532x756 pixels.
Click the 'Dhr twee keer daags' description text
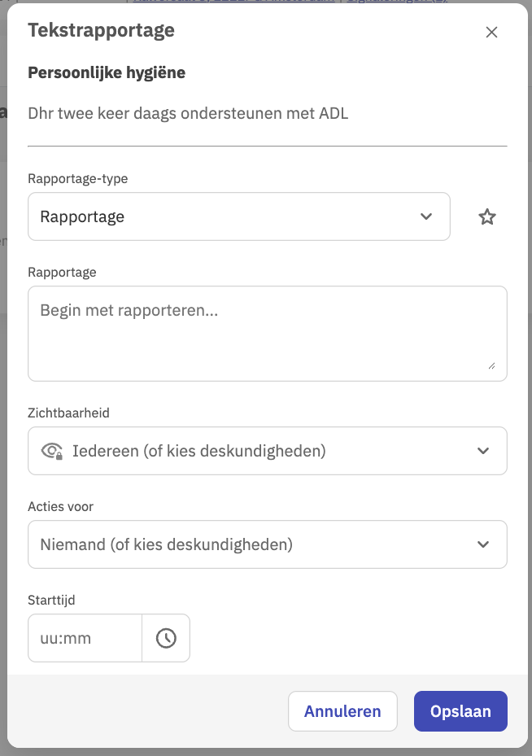tap(188, 114)
